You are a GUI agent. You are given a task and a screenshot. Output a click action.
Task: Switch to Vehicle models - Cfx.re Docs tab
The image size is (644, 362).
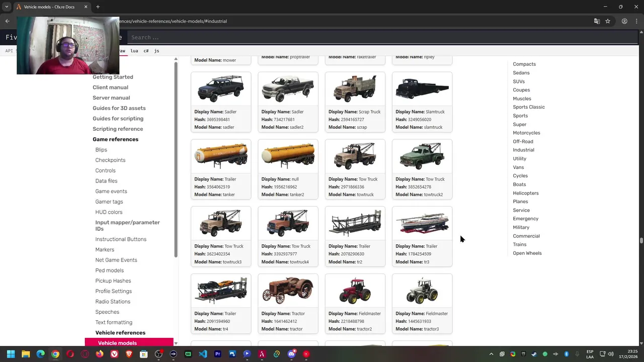[x=49, y=7]
